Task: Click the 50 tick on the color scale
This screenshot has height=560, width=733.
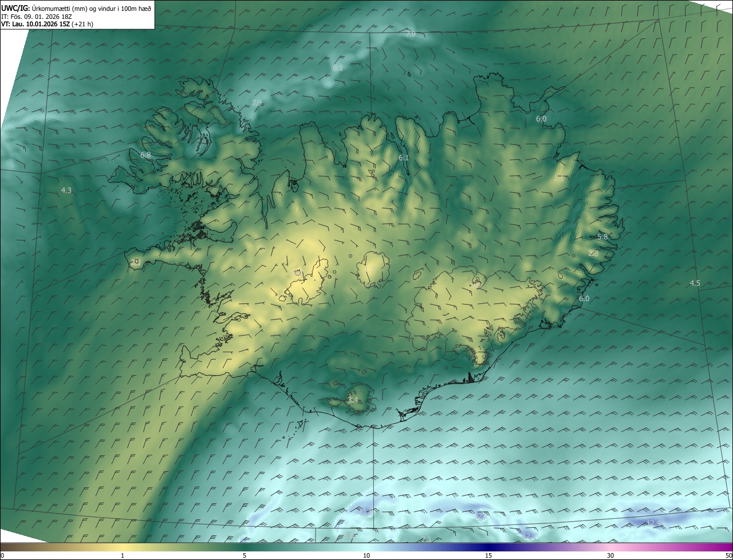Action: tap(728, 555)
